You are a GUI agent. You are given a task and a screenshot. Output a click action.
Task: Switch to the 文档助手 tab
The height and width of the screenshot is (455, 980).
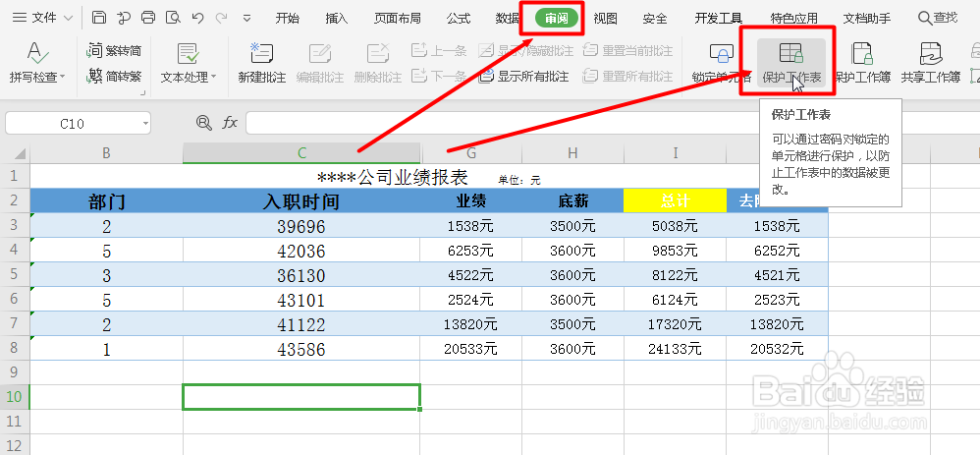coord(867,19)
